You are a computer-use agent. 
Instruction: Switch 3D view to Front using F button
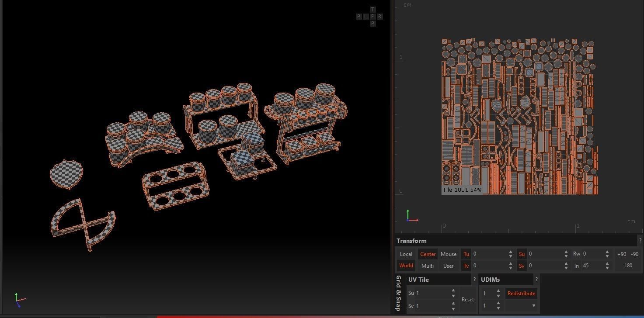372,17
